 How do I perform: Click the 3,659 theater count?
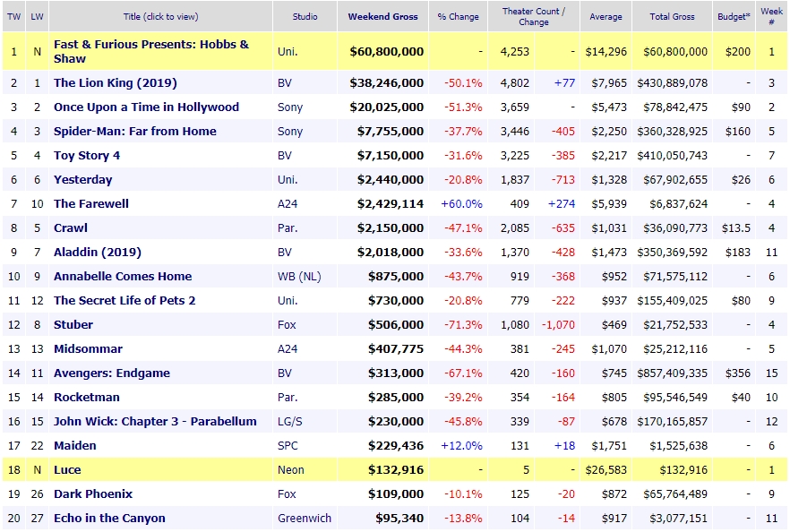tap(514, 107)
